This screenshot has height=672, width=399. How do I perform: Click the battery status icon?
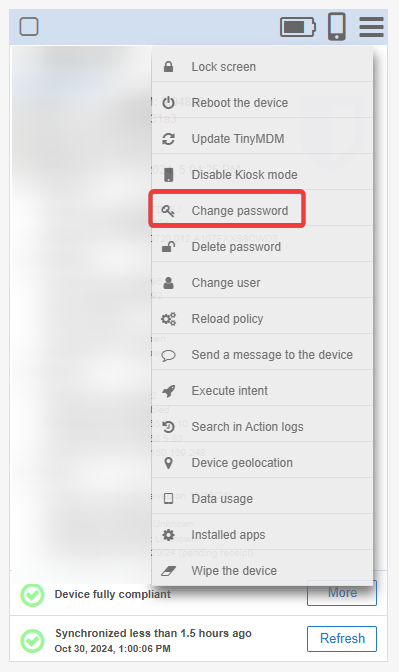(298, 27)
